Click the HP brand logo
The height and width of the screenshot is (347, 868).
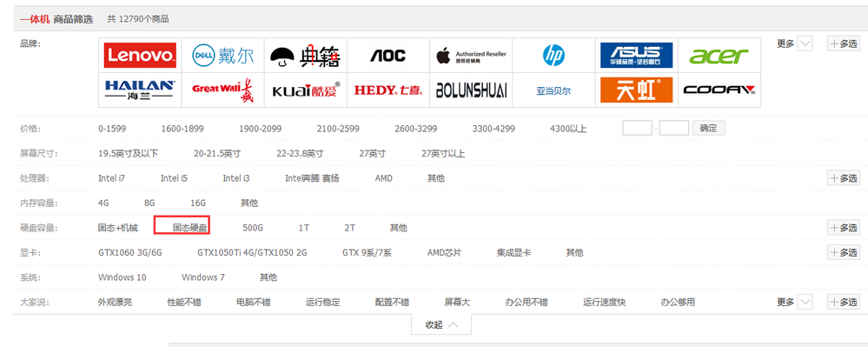pyautogui.click(x=553, y=56)
